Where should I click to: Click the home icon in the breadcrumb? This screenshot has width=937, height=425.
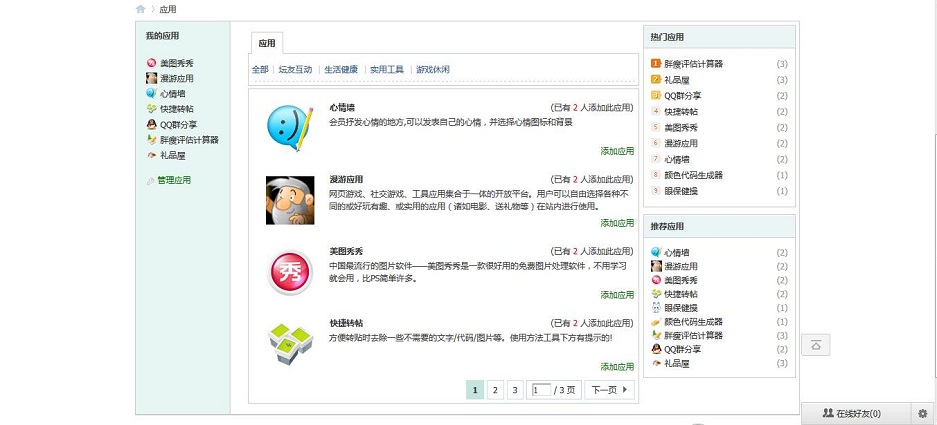(140, 9)
